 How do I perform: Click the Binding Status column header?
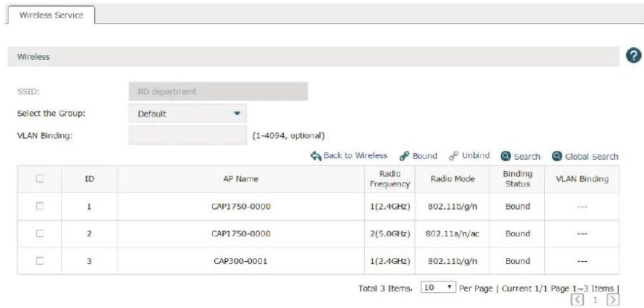pyautogui.click(x=518, y=179)
